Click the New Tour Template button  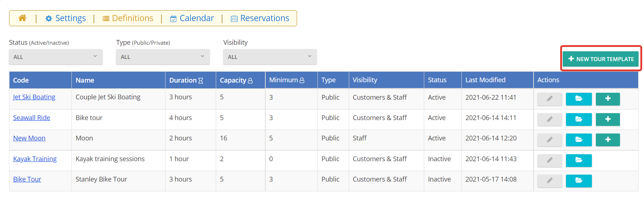click(601, 59)
